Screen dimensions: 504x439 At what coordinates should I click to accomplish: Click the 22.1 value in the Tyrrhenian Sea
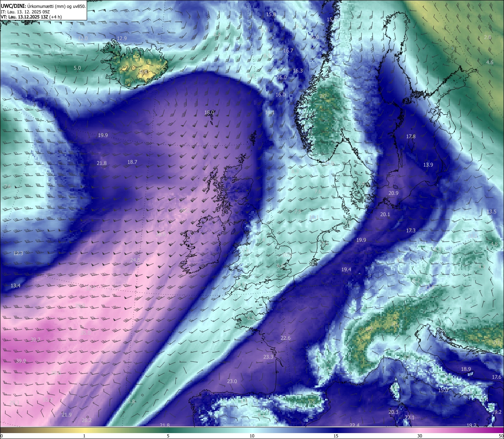tap(409, 417)
